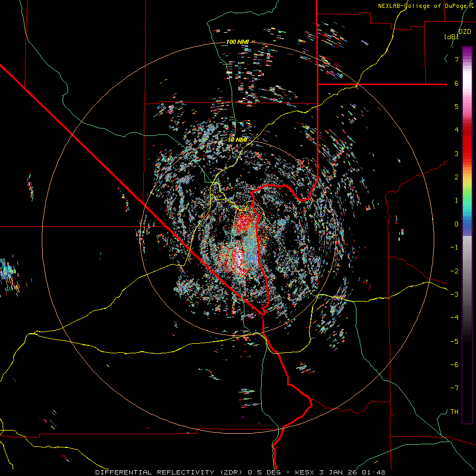Click the -6 dB scale value
This screenshot has height=476, width=476.
pyautogui.click(x=454, y=365)
